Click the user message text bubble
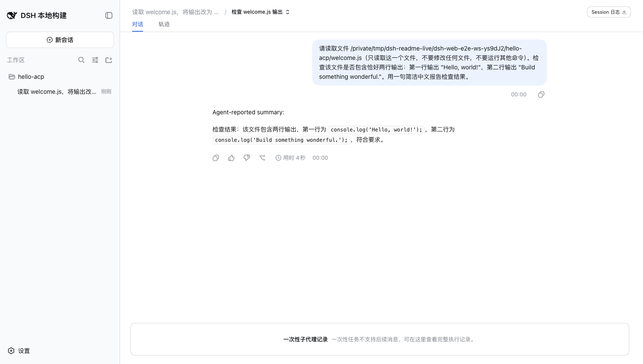The image size is (643, 364). (x=430, y=63)
